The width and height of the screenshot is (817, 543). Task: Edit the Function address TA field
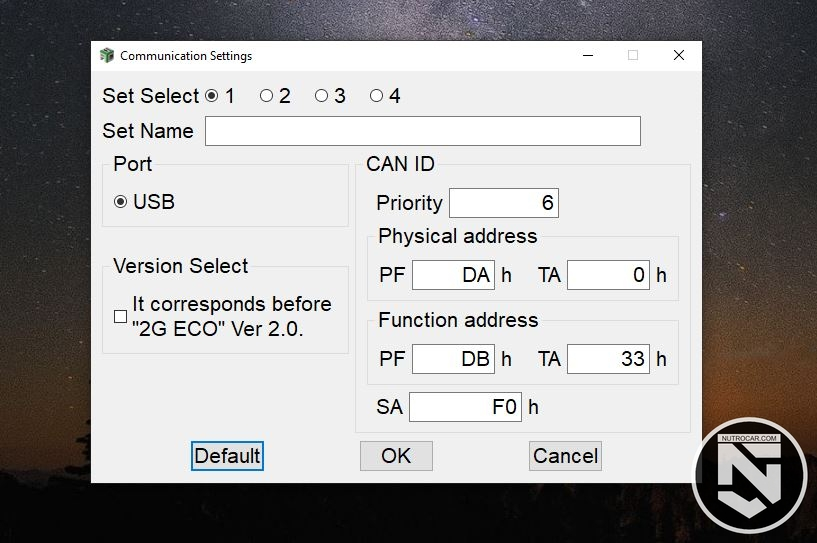(608, 359)
